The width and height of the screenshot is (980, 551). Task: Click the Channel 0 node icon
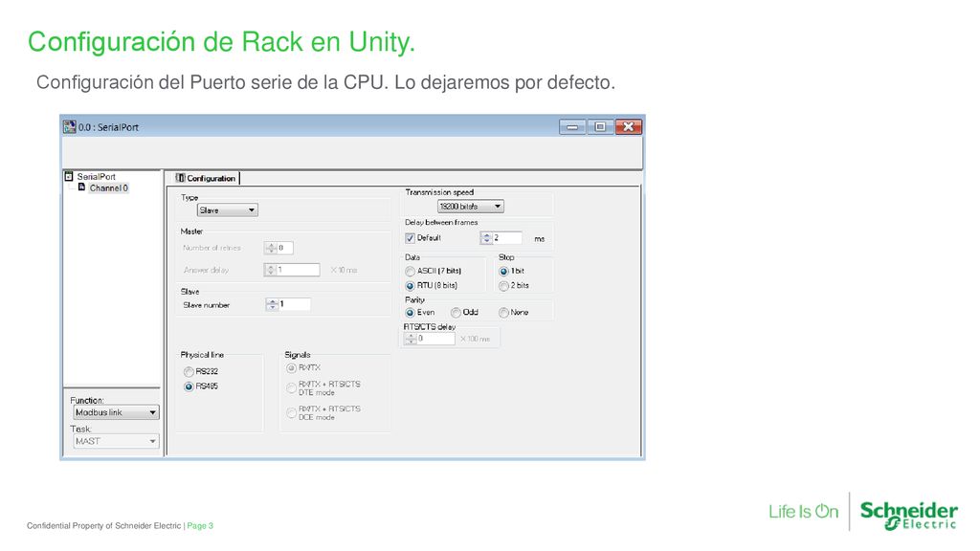[x=81, y=187]
